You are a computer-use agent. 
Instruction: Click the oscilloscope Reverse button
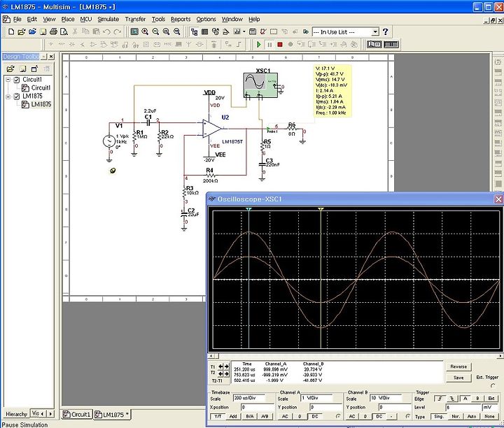coord(458,366)
